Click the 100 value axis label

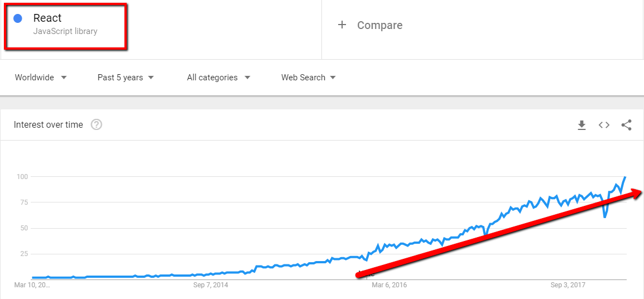[x=22, y=177]
